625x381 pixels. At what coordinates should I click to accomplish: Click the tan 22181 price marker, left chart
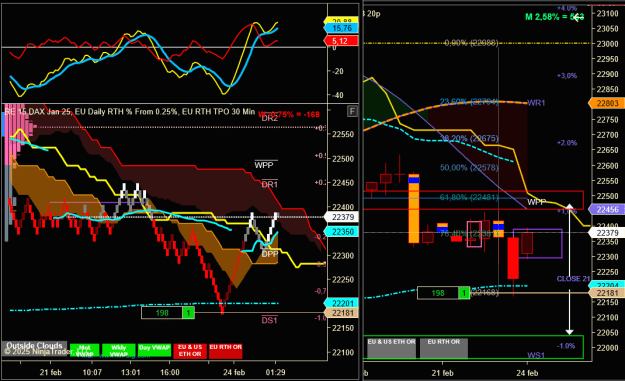(x=342, y=313)
